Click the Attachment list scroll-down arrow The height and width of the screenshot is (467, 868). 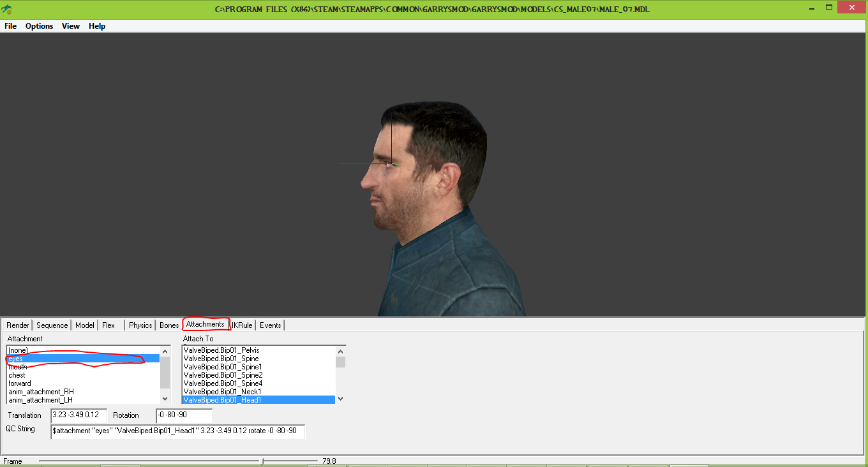(165, 399)
